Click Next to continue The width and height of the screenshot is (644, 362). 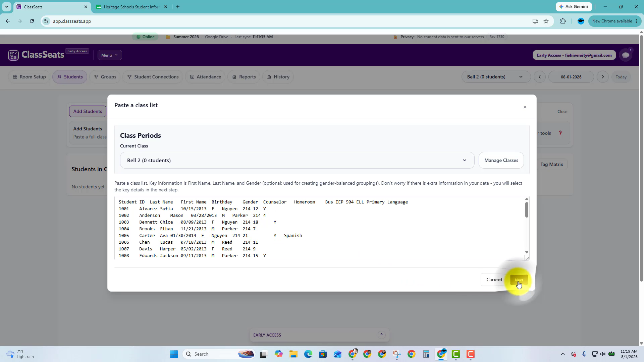[519, 280]
